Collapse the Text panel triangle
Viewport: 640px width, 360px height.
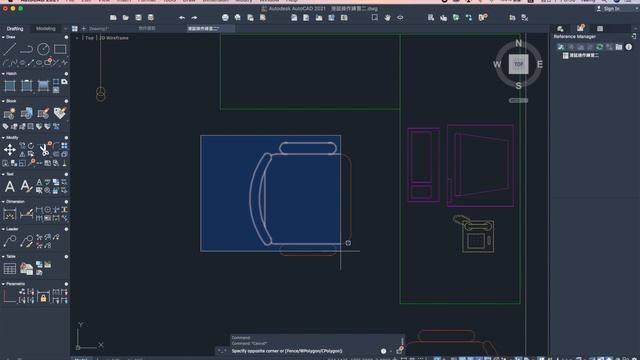click(x=3, y=174)
